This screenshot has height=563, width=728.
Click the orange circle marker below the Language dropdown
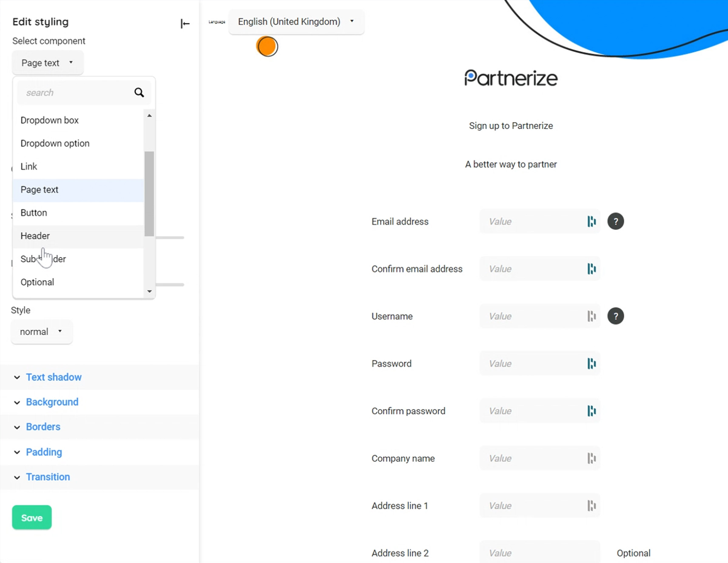[267, 46]
